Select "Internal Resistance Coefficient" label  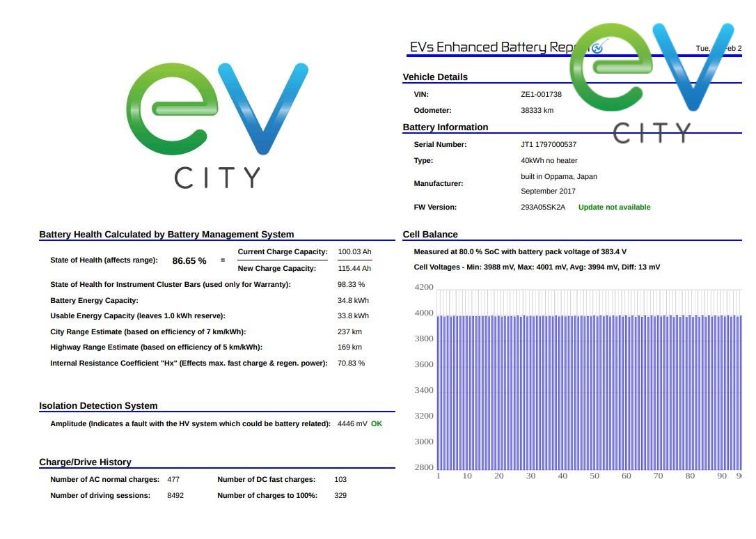(x=189, y=363)
